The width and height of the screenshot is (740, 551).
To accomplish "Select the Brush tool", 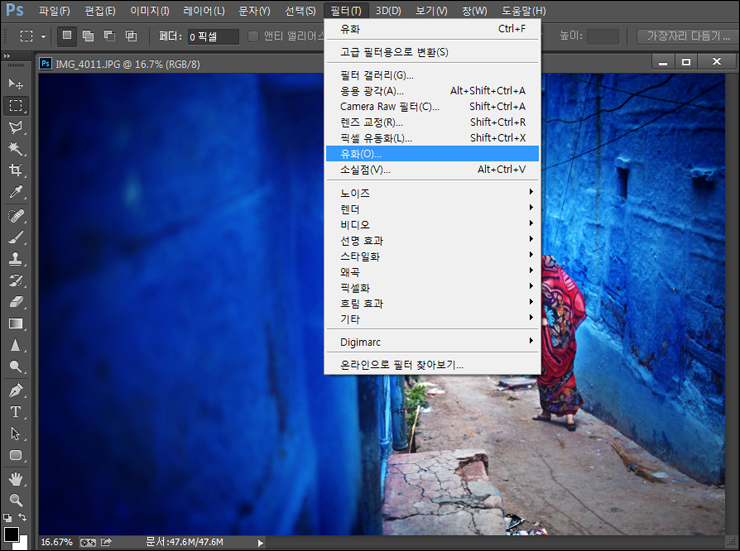I will (x=15, y=237).
